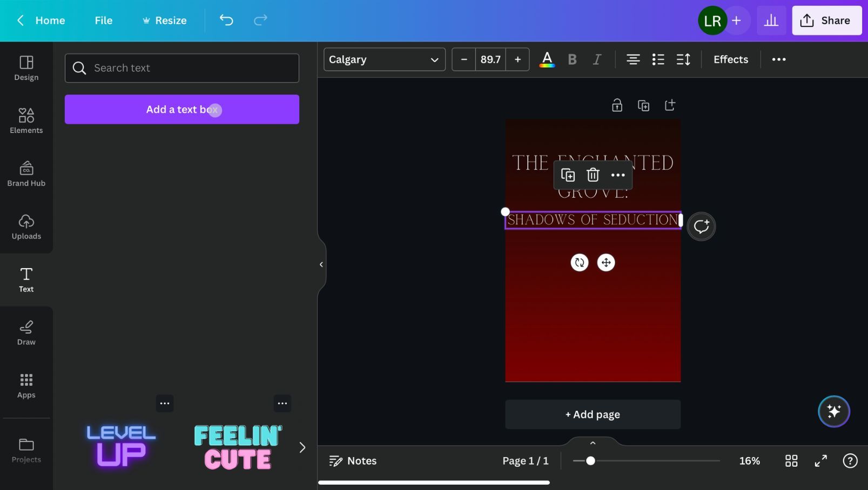Apply italic formatting to the text
The width and height of the screenshot is (868, 490).
(597, 59)
